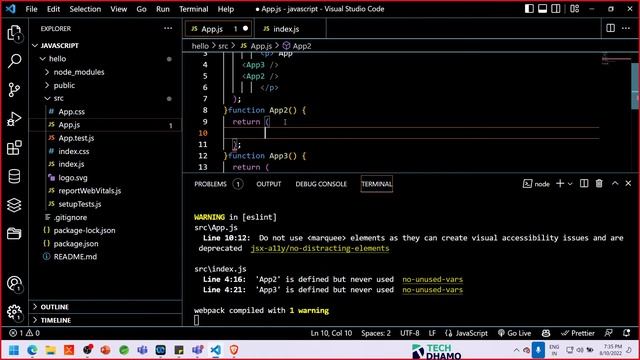Open the Search view in activity bar

point(14,61)
